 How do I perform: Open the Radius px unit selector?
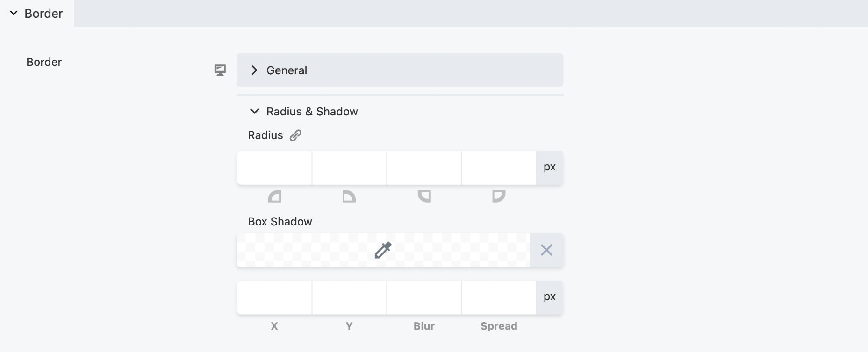(550, 168)
